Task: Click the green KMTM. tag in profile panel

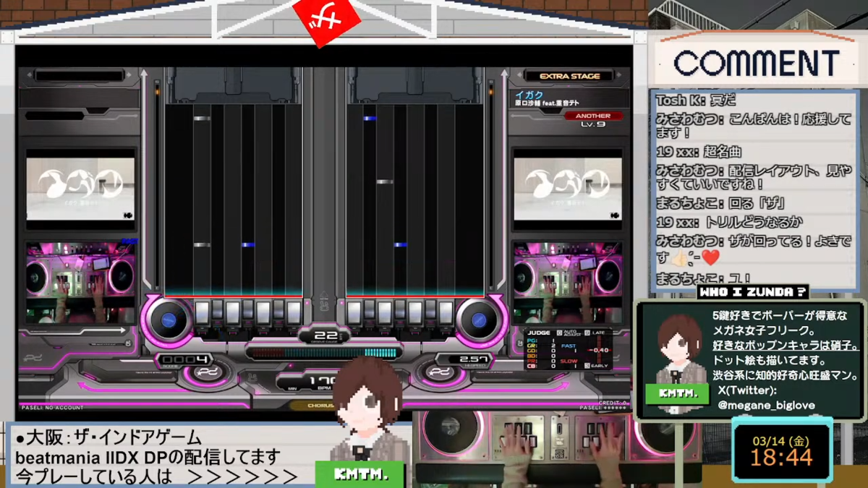Action: click(678, 394)
